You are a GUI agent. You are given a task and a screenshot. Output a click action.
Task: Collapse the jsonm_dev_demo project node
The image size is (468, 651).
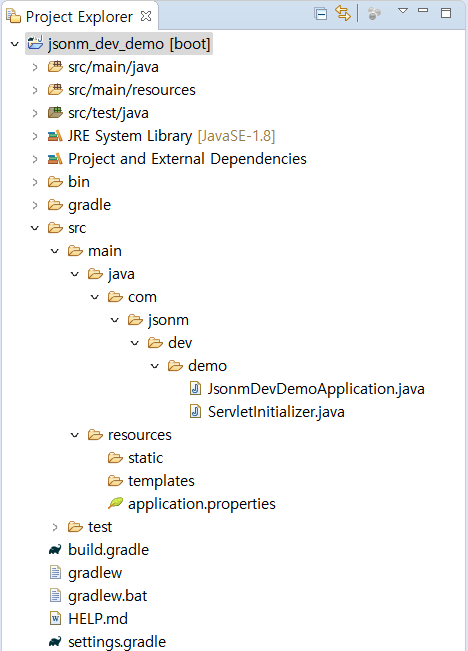(x=15, y=44)
